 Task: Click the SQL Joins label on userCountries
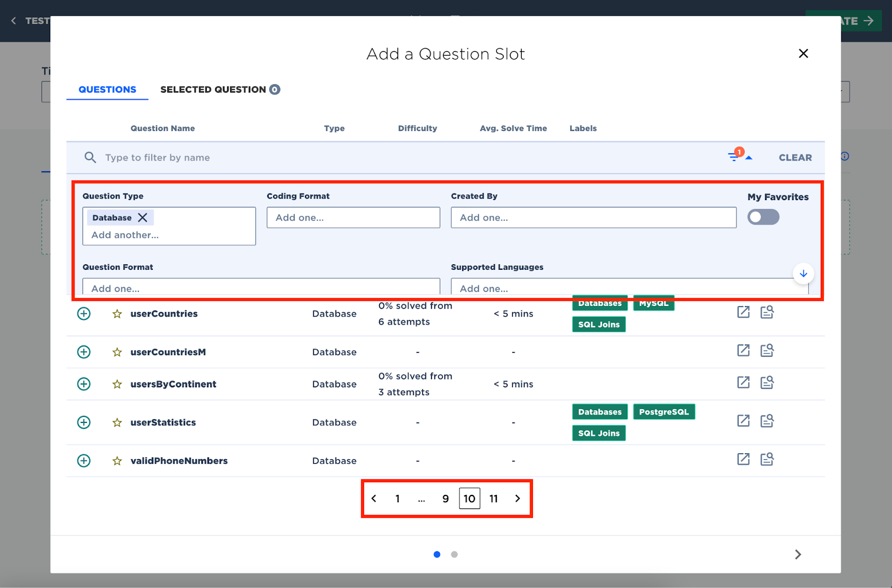pos(599,324)
